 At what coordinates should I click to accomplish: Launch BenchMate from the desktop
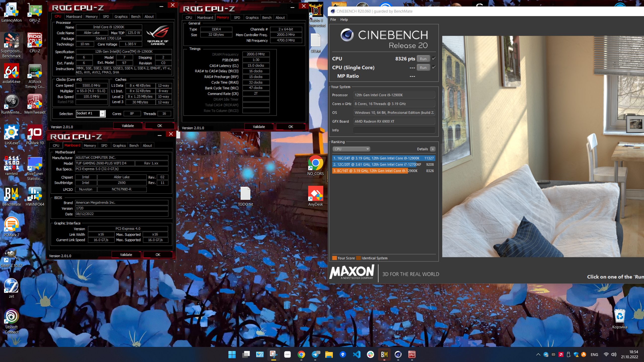(x=12, y=196)
